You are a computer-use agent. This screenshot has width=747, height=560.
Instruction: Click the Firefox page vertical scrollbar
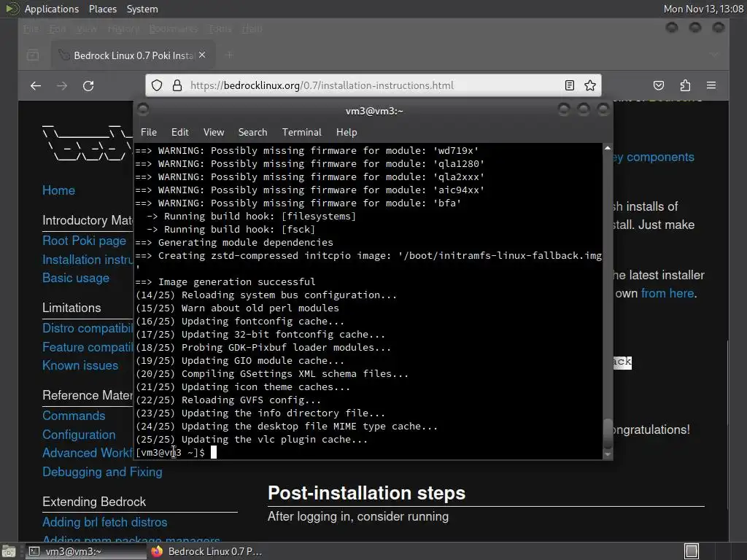(x=727, y=424)
